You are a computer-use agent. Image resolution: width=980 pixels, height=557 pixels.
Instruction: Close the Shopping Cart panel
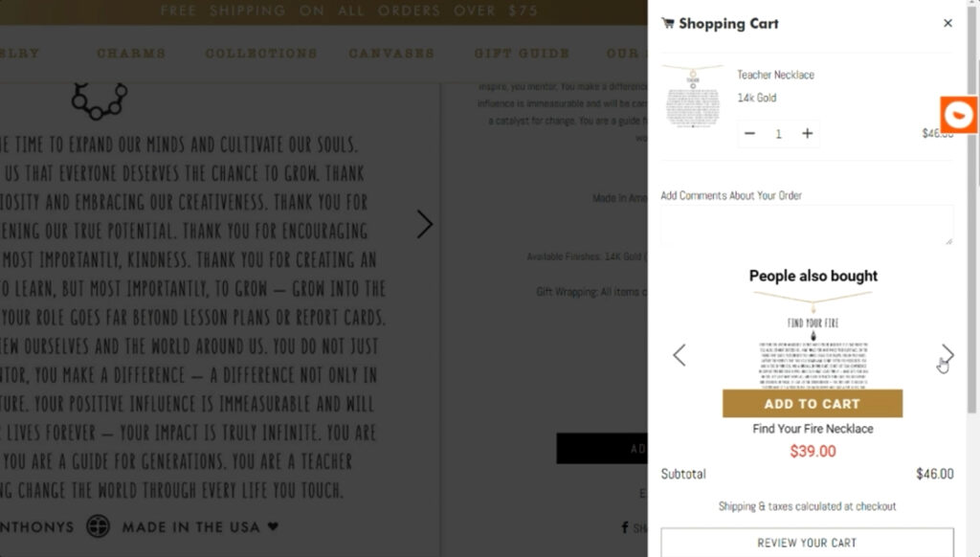click(x=947, y=23)
